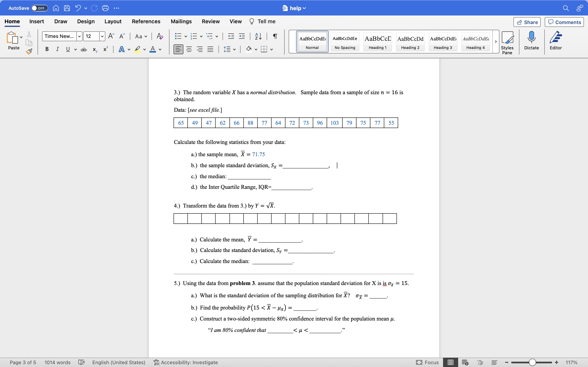Click the Print icon in title bar
Screen dimensions: 588x367
pos(105,8)
